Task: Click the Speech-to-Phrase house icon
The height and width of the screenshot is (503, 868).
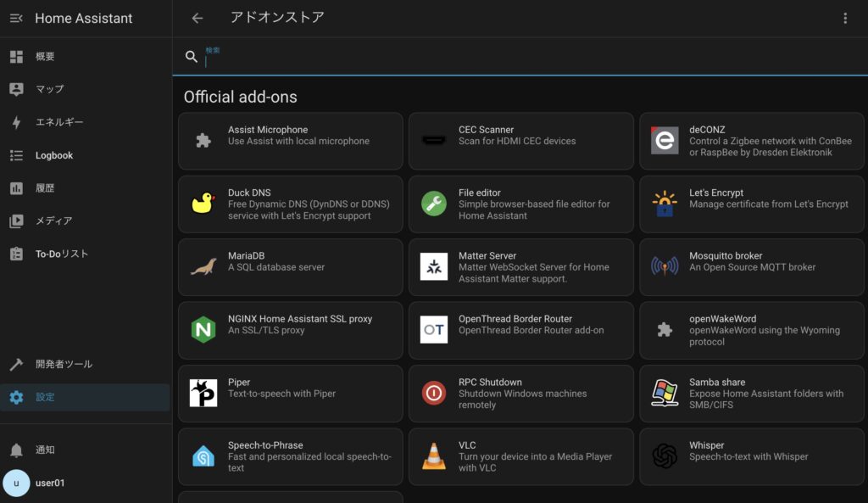Action: (203, 455)
